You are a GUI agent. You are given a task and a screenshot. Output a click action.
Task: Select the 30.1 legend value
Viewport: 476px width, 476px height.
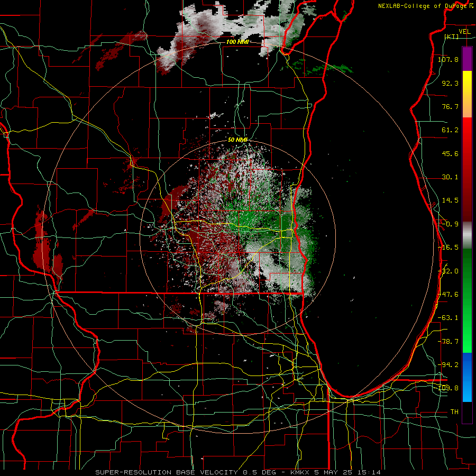coord(450,177)
